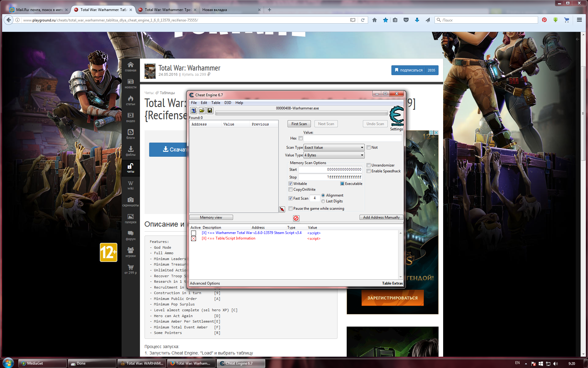588x368 pixels.
Task: Open the Scan Type dropdown
Action: coord(334,148)
